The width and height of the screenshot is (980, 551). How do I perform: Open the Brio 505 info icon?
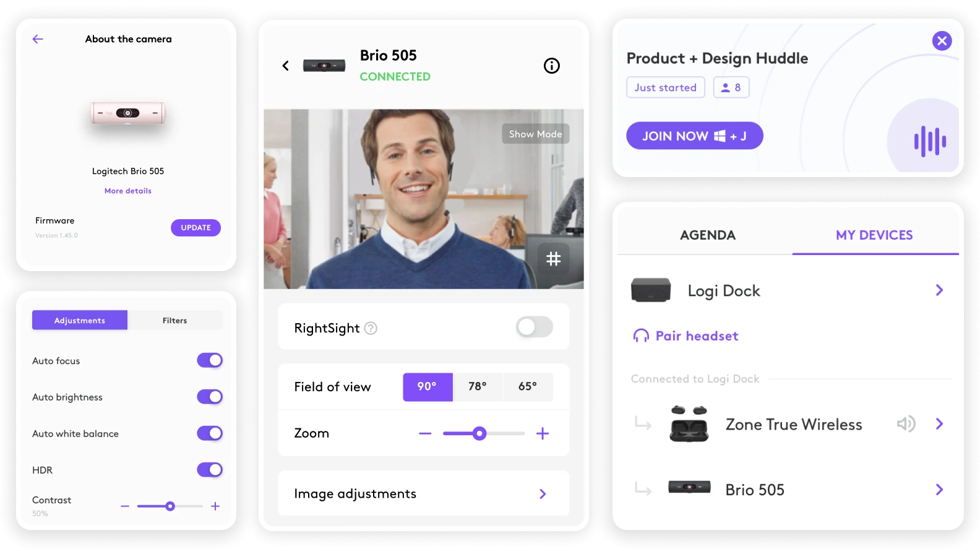(x=551, y=66)
